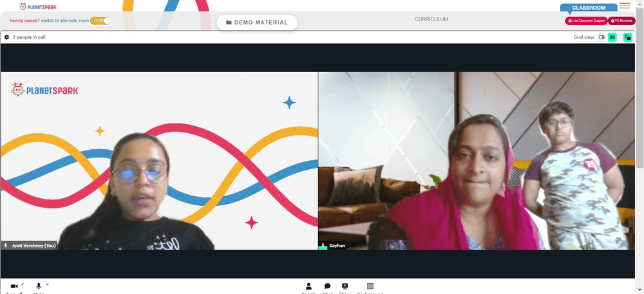Open the People panel icon
644x294 pixels.
308,286
